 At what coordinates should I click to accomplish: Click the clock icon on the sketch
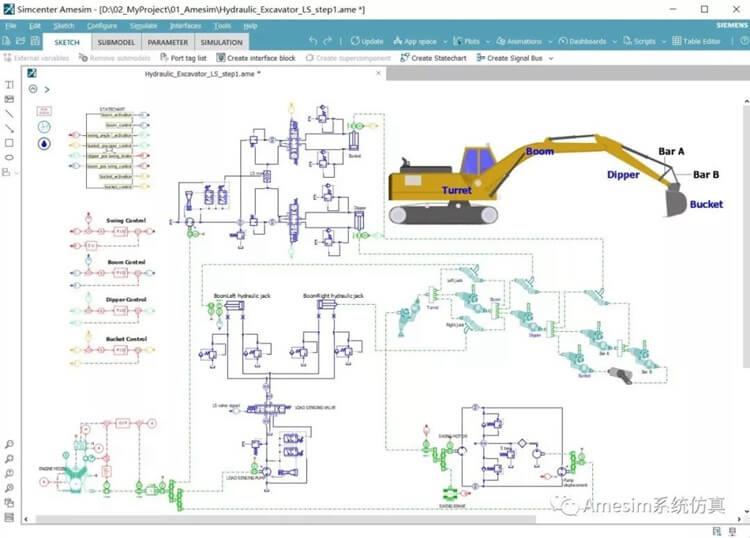(44, 127)
